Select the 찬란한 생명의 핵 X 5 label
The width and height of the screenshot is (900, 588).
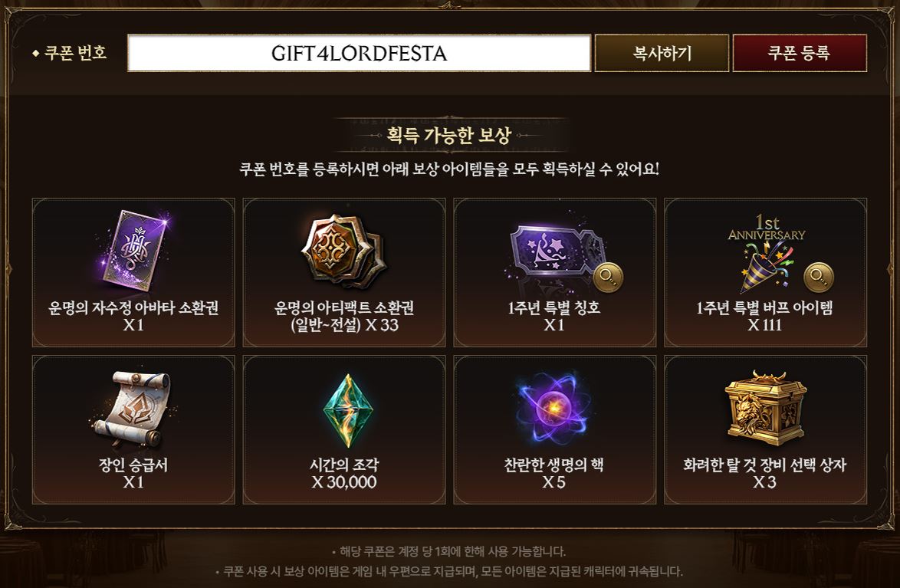(554, 473)
